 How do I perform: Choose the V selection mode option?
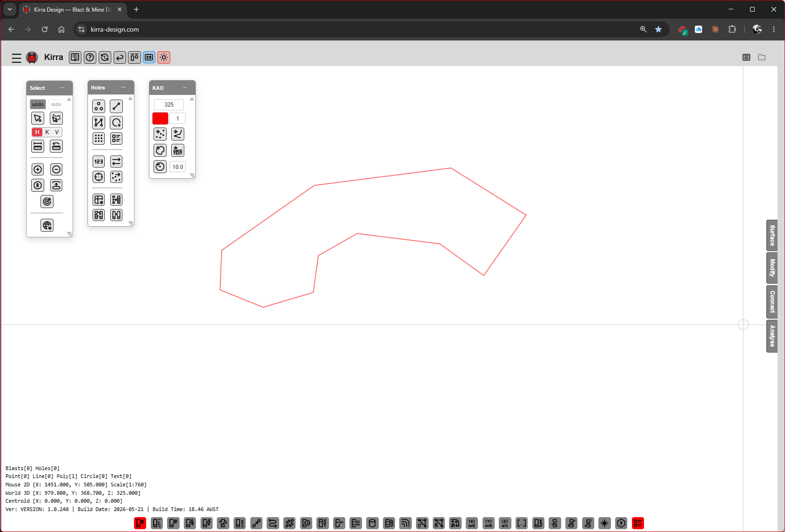click(57, 132)
